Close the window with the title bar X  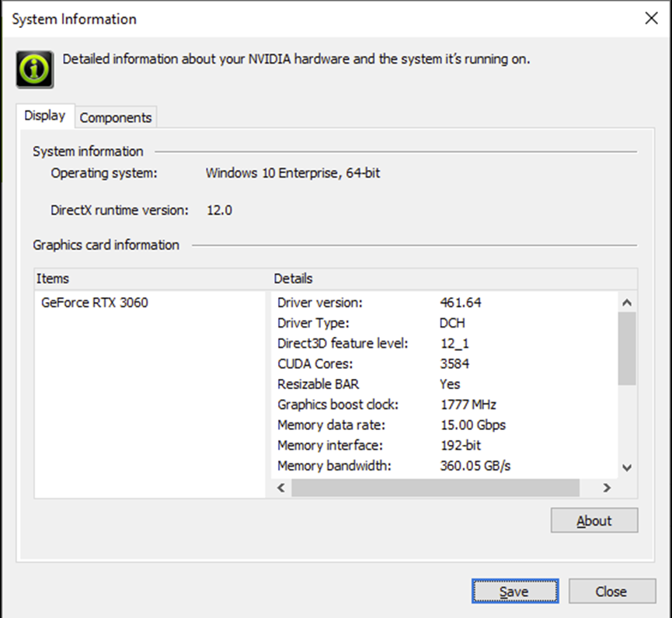pos(651,19)
